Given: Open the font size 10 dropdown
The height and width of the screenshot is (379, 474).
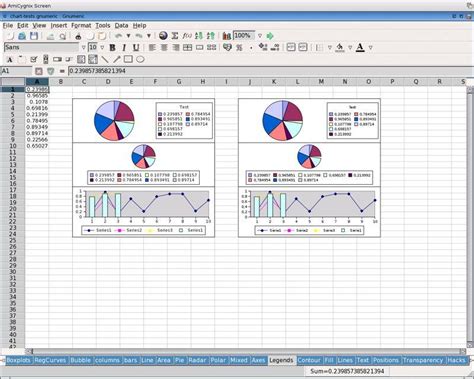Looking at the screenshot, I should tap(102, 48).
